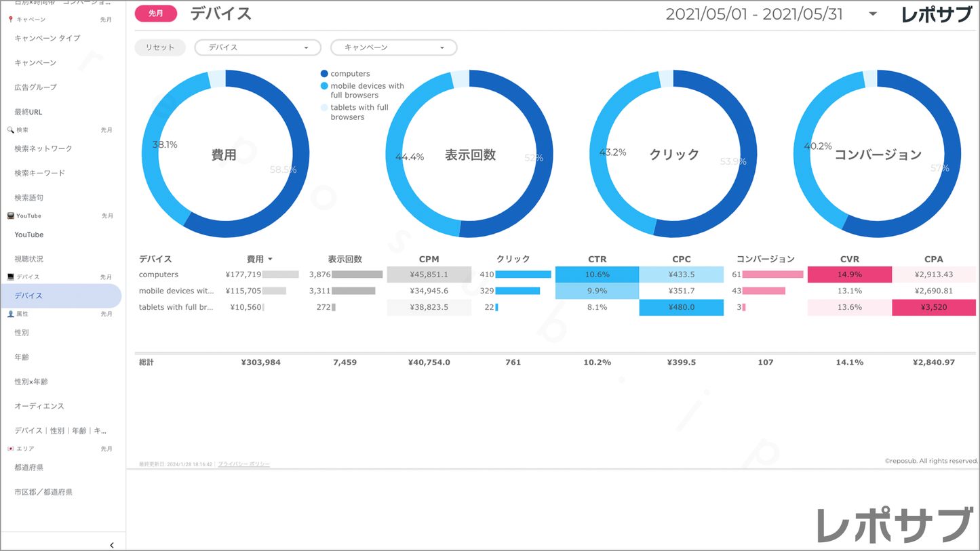Go to the 都道府県 report page
The image size is (980, 551).
click(x=29, y=468)
